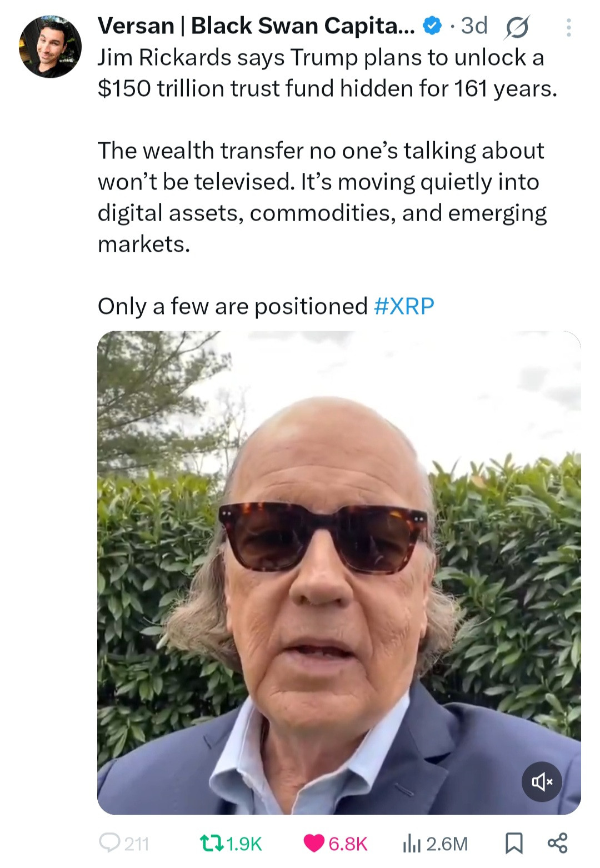600x868 pixels.
Task: Click the paragraph starting "The wealth transfer"
Action: click(321, 197)
